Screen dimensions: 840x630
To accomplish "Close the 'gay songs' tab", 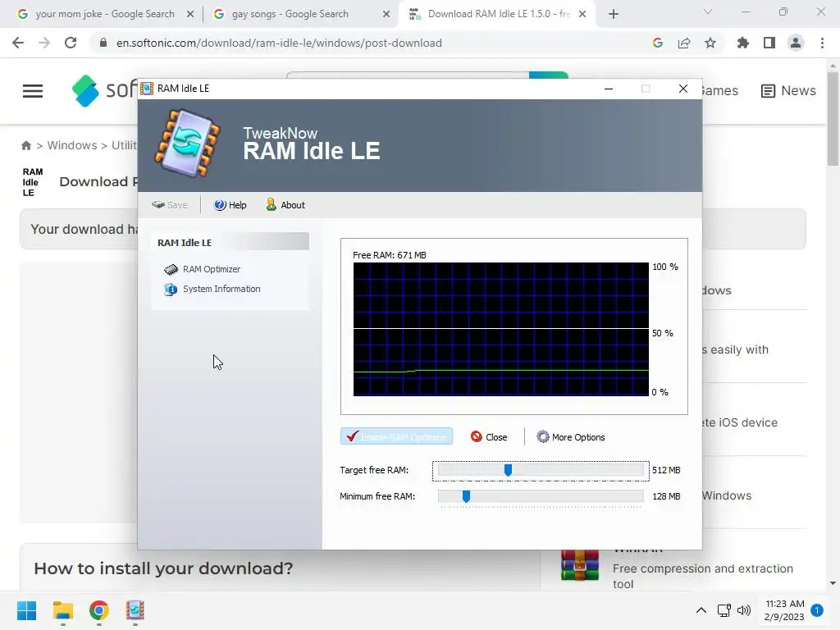I will click(x=386, y=15).
